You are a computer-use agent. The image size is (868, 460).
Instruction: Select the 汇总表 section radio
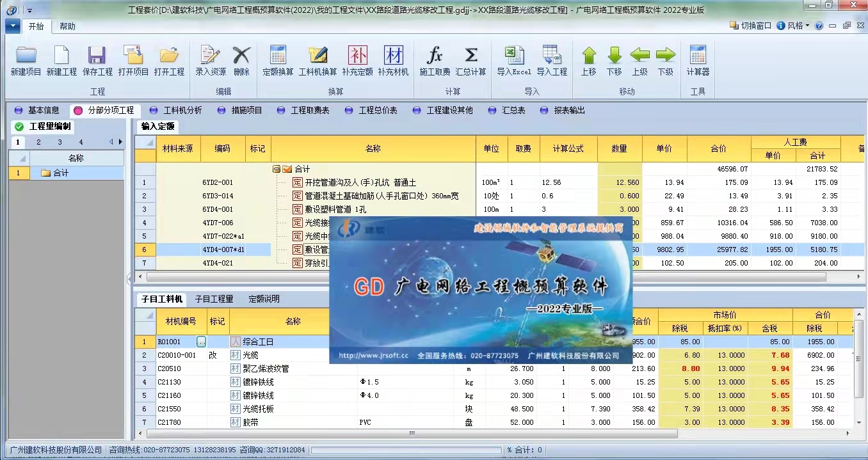point(492,110)
